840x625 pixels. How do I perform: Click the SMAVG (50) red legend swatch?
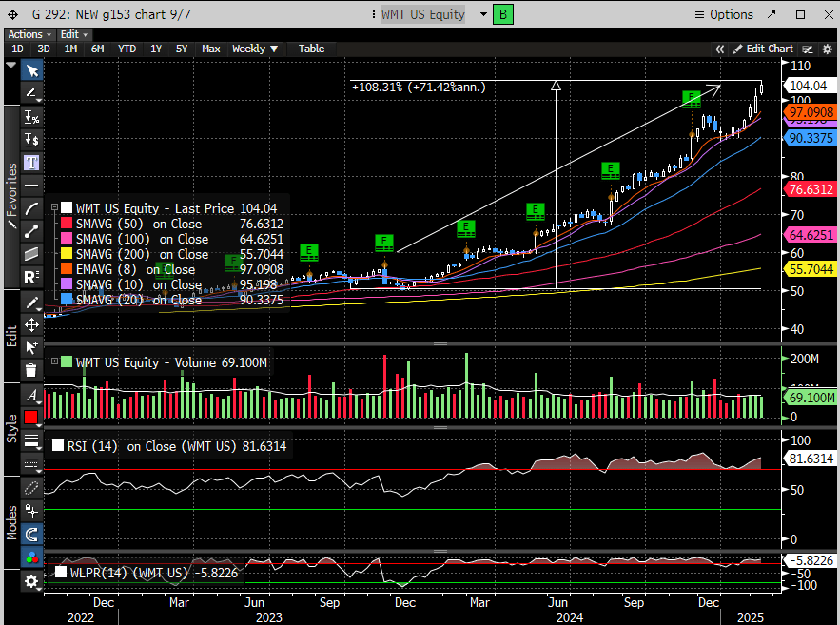67,224
